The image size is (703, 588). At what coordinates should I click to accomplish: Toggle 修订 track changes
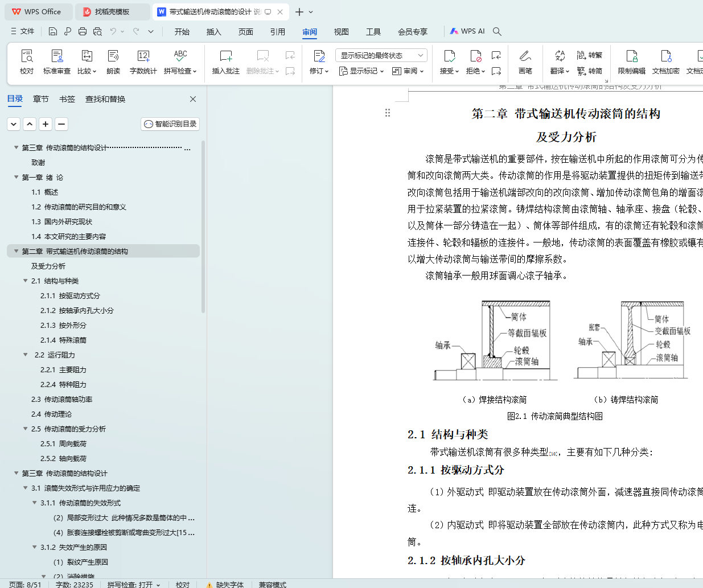319,61
